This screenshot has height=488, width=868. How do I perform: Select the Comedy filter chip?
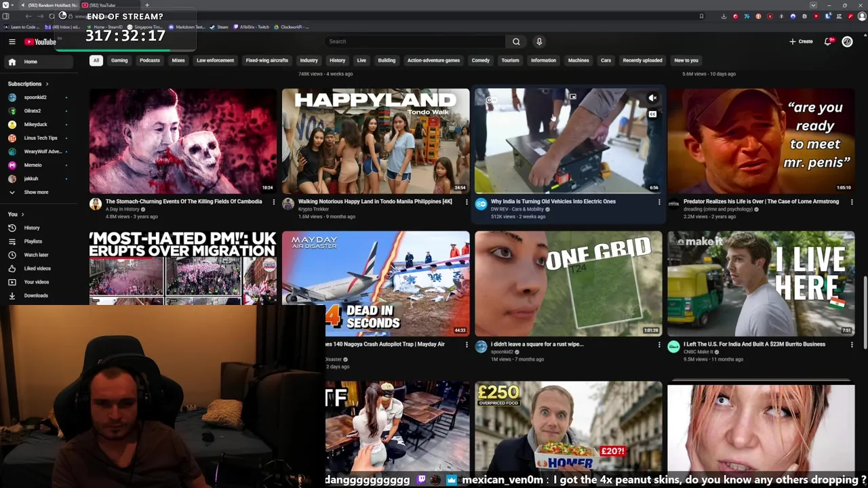(480, 60)
